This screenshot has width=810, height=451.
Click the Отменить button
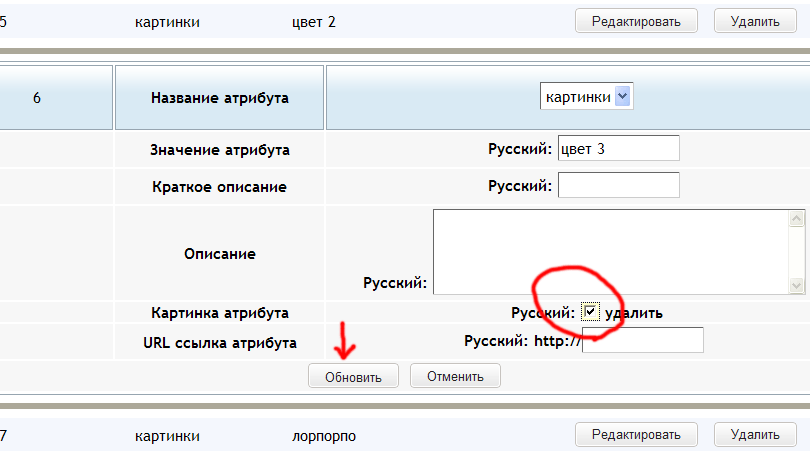coord(455,376)
